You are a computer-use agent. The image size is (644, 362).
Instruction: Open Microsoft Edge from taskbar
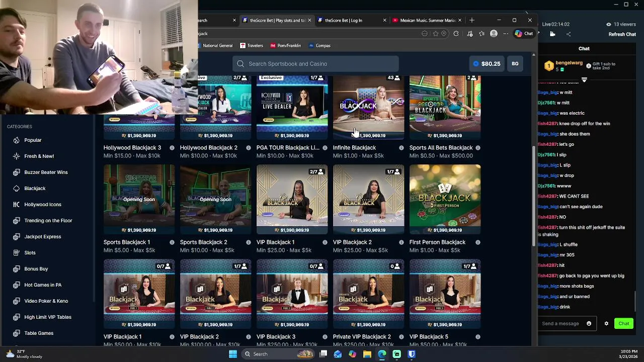[382, 354]
